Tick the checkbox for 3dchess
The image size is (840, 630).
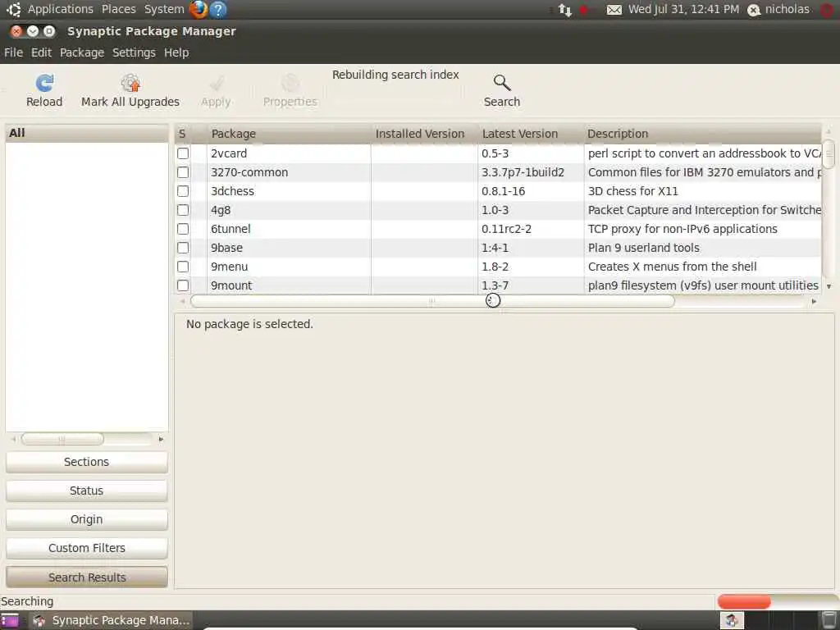[x=183, y=191]
